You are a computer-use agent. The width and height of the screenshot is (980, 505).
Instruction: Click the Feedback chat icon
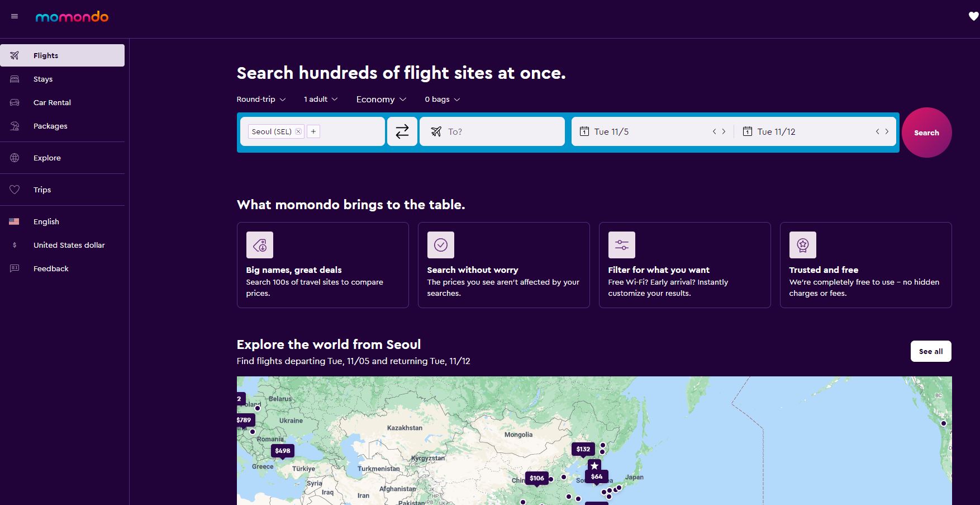15,268
